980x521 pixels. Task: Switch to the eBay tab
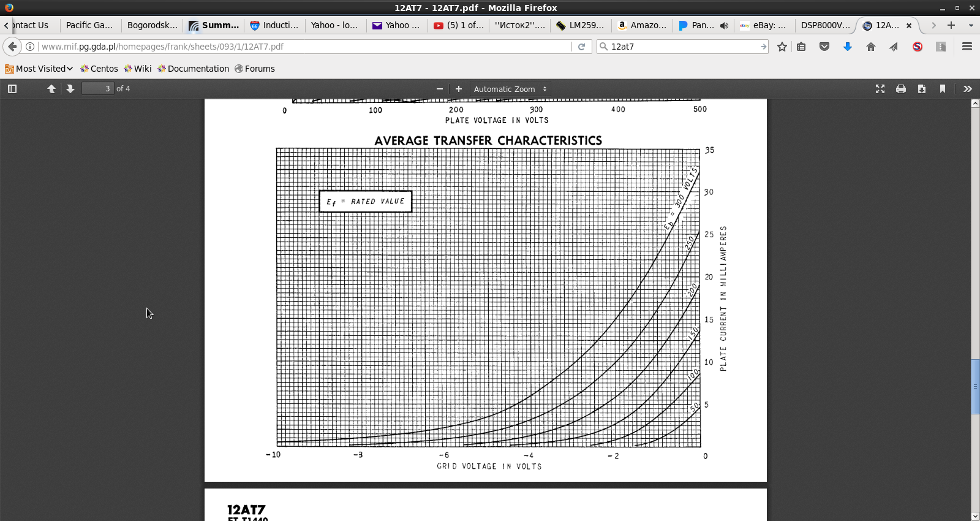[764, 25]
